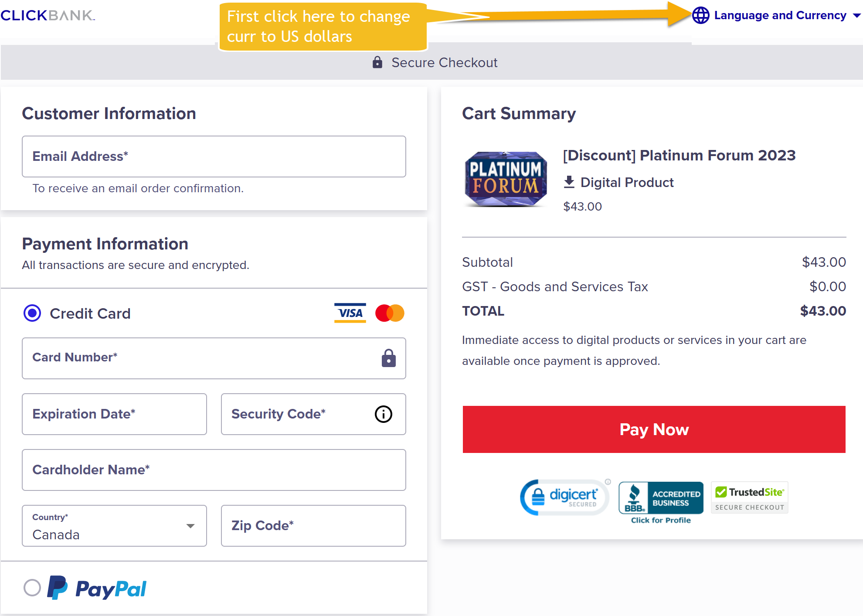Focus the Expiration Date field
The height and width of the screenshot is (616, 863).
point(114,414)
